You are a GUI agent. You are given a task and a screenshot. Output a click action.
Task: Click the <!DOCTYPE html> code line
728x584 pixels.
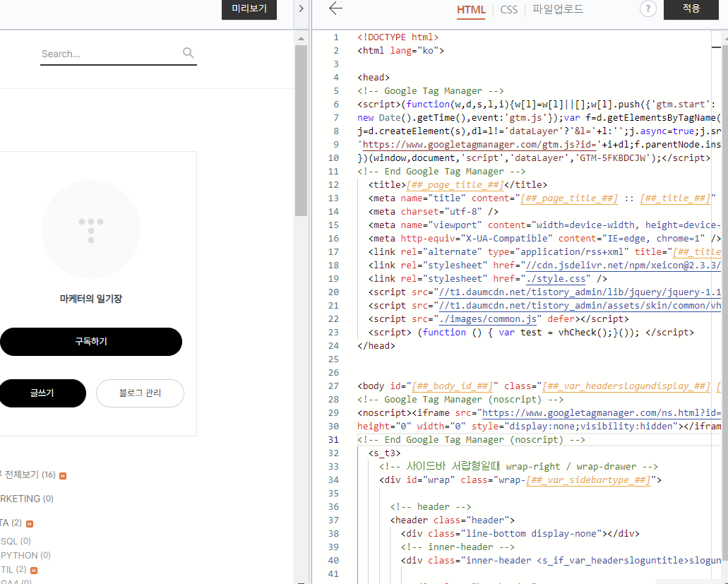pyautogui.click(x=398, y=37)
